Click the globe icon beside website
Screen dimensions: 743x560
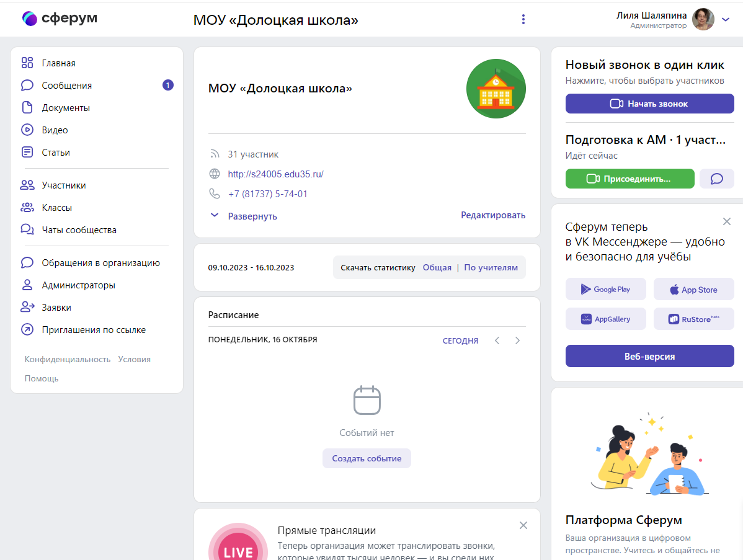(215, 174)
